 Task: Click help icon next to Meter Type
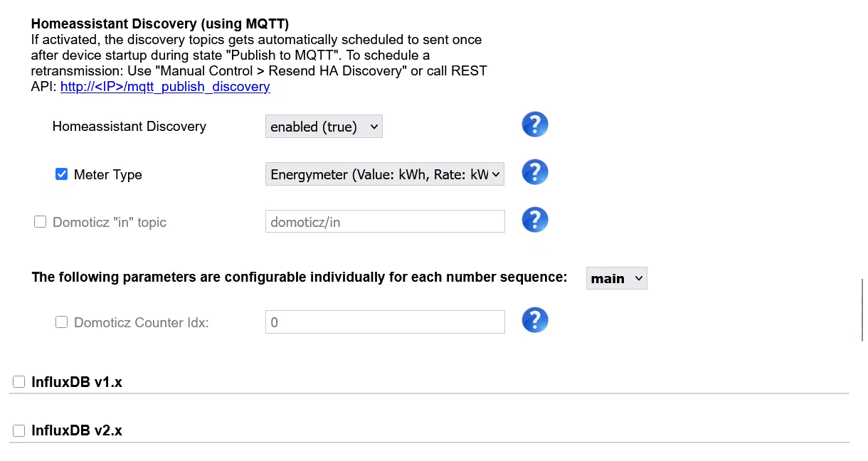pos(534,172)
